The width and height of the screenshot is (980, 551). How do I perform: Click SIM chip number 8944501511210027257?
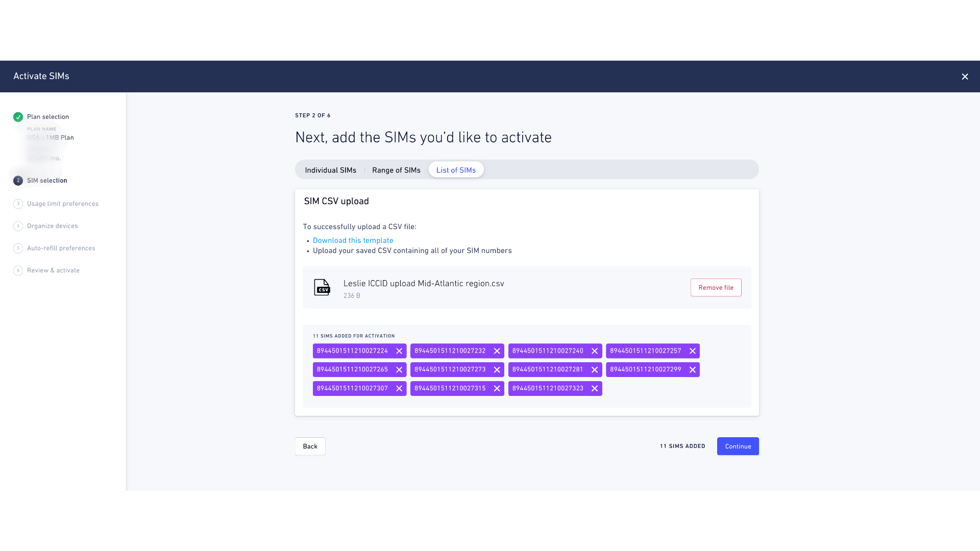pos(646,351)
